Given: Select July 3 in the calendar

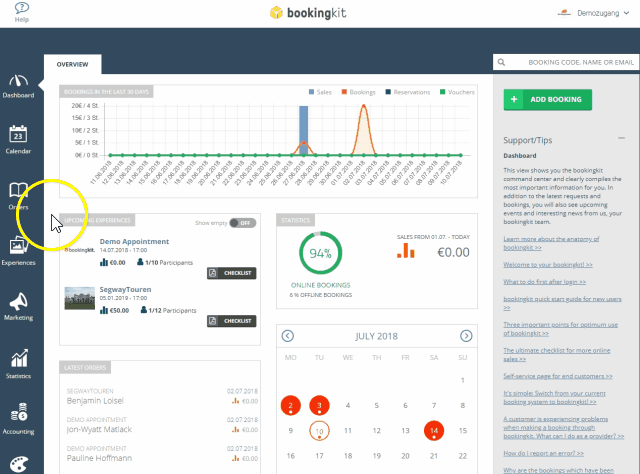Looking at the screenshot, I should tap(319, 405).
